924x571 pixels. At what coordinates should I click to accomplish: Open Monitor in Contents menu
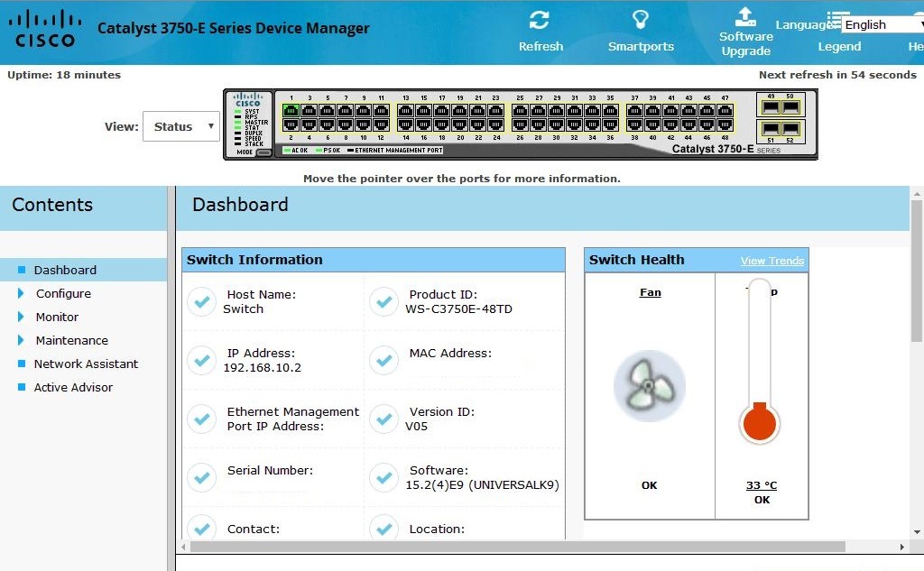pyautogui.click(x=57, y=317)
